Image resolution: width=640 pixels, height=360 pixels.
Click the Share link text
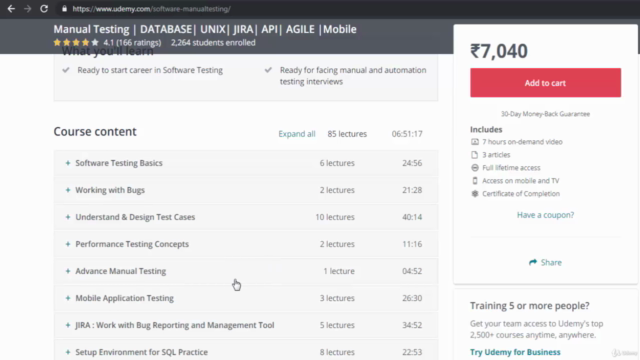click(551, 262)
